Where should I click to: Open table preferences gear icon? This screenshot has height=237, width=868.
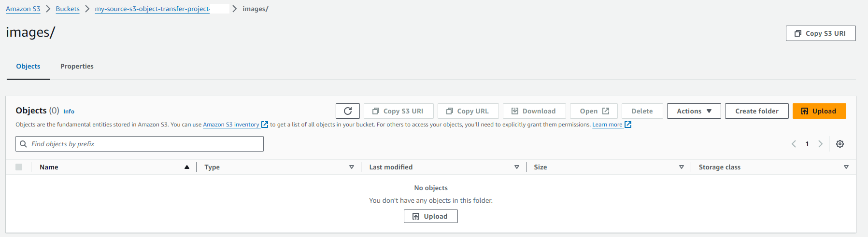click(x=840, y=144)
